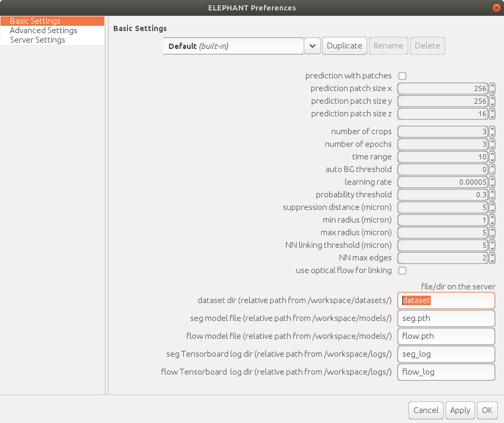Duplicate the current settings profile
The image size is (504, 423).
click(344, 46)
